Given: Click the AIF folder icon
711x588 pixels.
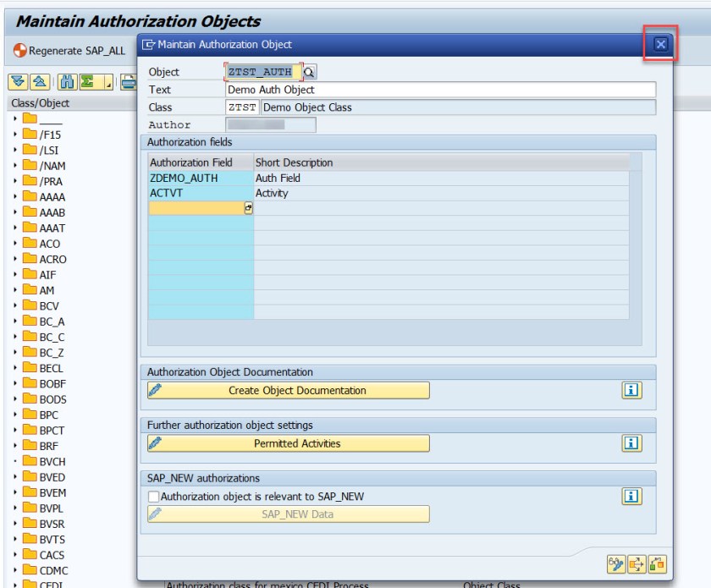Looking at the screenshot, I should (30, 274).
